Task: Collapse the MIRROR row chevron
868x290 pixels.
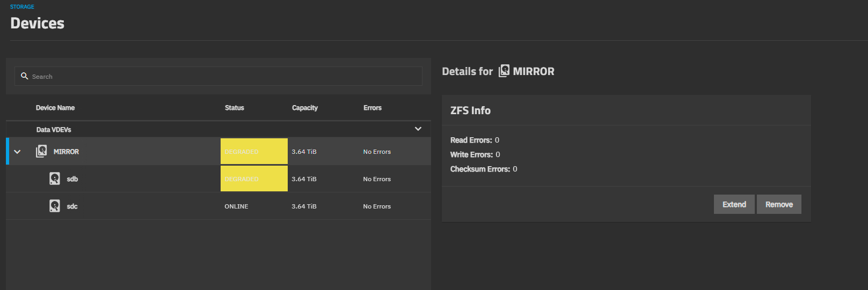Action: point(17,152)
